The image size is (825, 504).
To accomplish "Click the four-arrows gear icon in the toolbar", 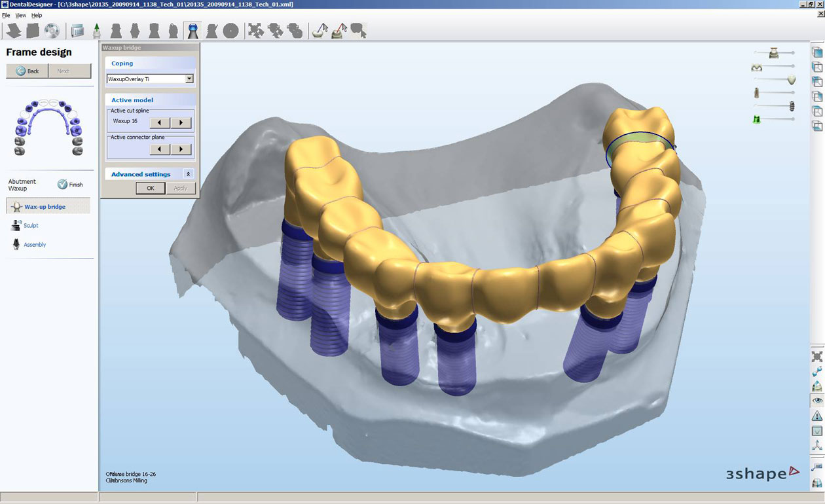I will (256, 31).
